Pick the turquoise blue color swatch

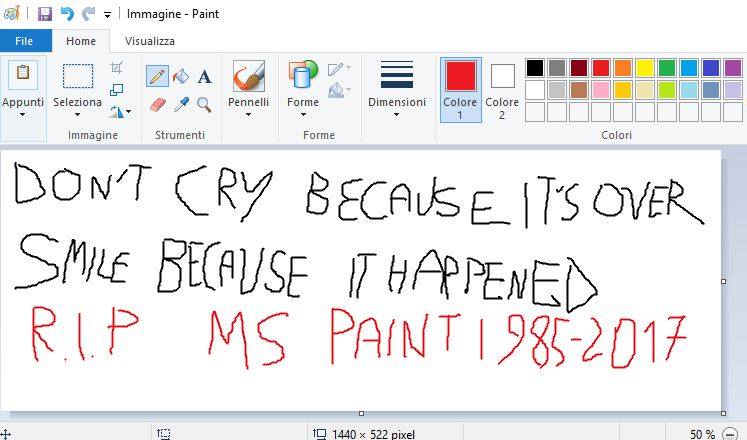[688, 68]
